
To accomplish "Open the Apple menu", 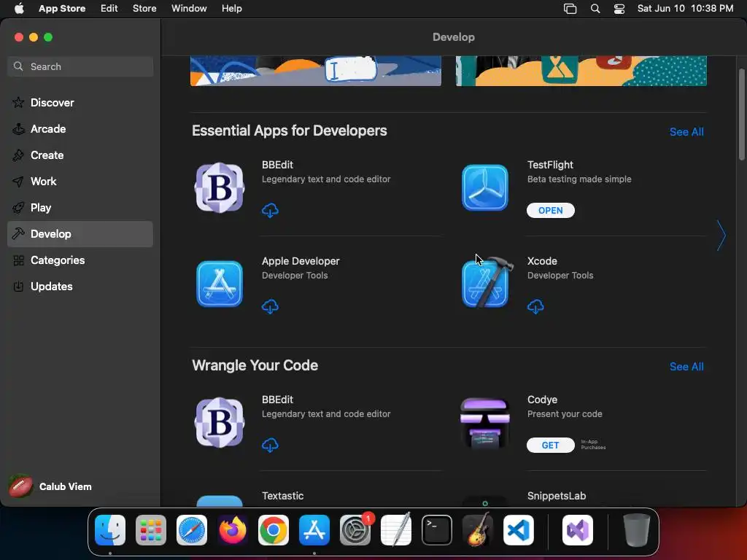I will pos(19,9).
